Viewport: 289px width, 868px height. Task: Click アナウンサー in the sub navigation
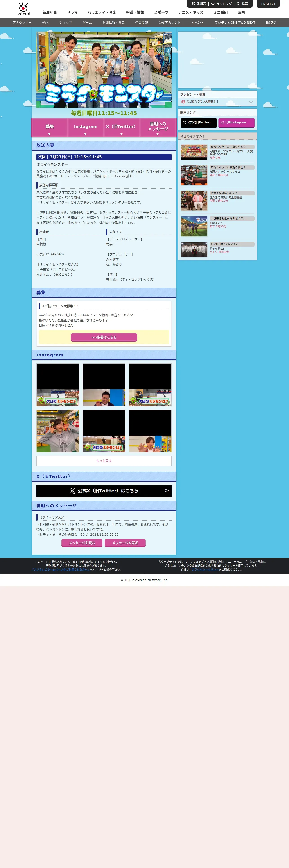pos(22,23)
